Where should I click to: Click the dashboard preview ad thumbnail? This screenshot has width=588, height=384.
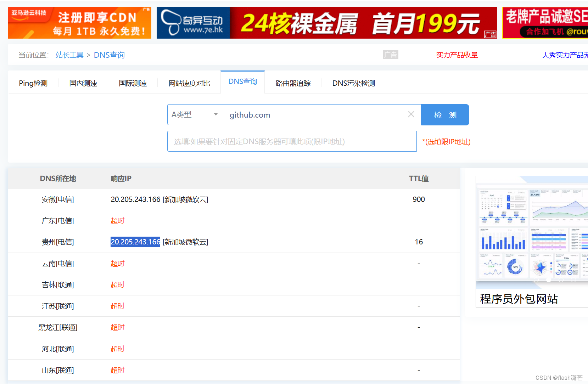click(532, 232)
